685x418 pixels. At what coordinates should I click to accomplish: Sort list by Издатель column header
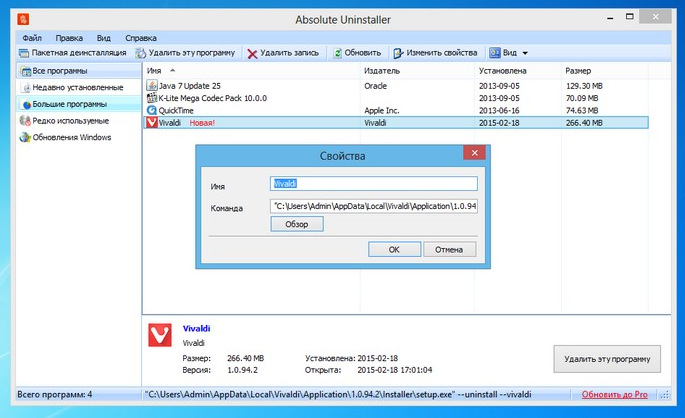coord(417,71)
